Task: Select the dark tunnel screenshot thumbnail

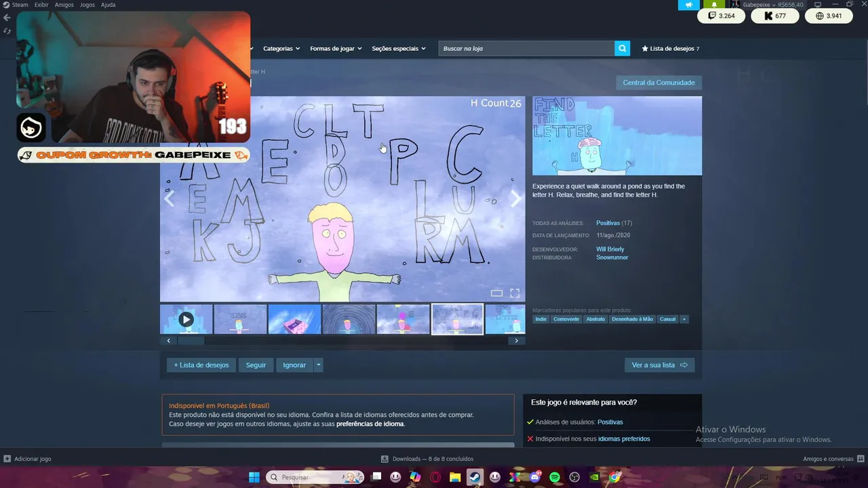Action: tap(349, 319)
